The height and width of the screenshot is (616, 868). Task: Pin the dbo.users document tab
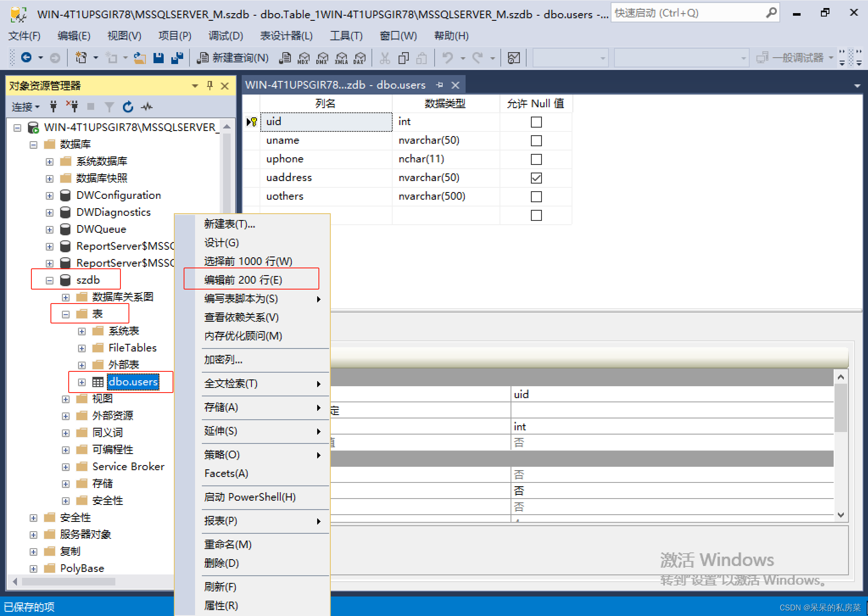(440, 85)
